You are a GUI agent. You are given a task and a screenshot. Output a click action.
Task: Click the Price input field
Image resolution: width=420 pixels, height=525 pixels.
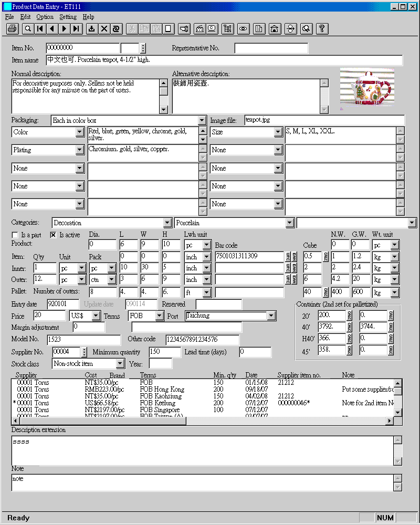click(x=49, y=316)
